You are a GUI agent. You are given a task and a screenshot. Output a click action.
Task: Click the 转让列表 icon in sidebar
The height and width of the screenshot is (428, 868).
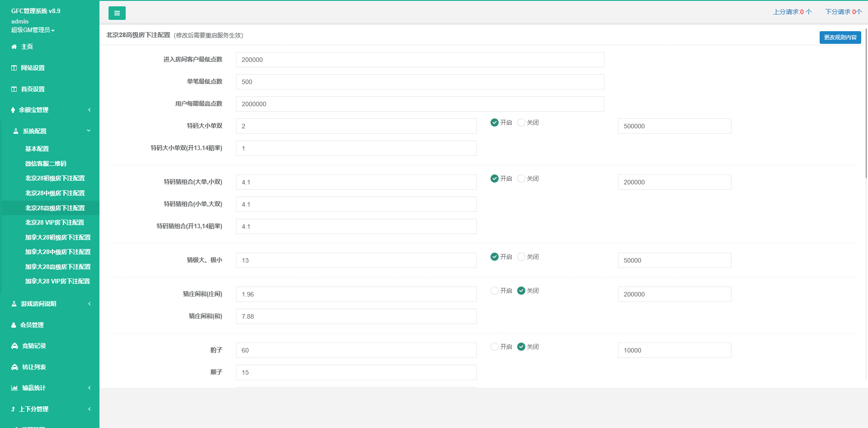pyautogui.click(x=14, y=367)
